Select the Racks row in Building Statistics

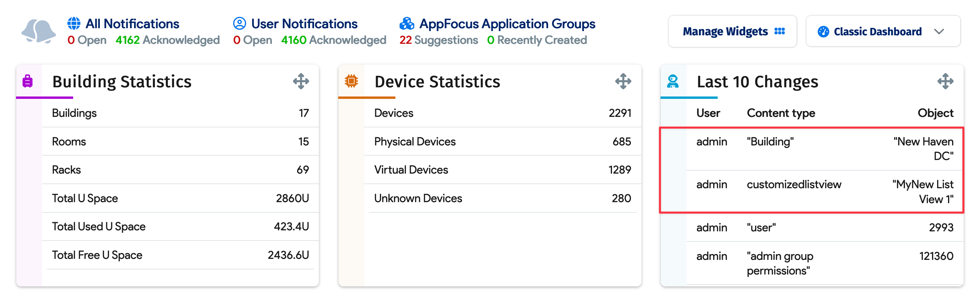click(x=180, y=170)
